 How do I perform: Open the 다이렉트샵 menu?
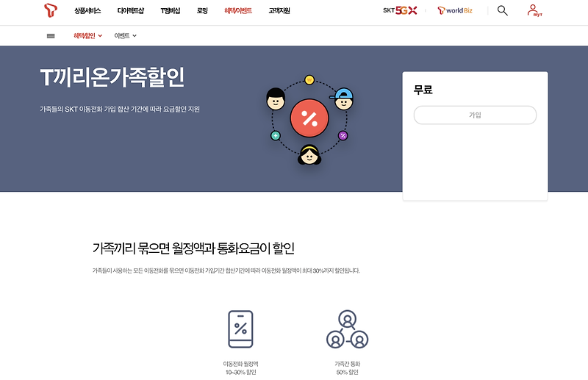(x=131, y=11)
